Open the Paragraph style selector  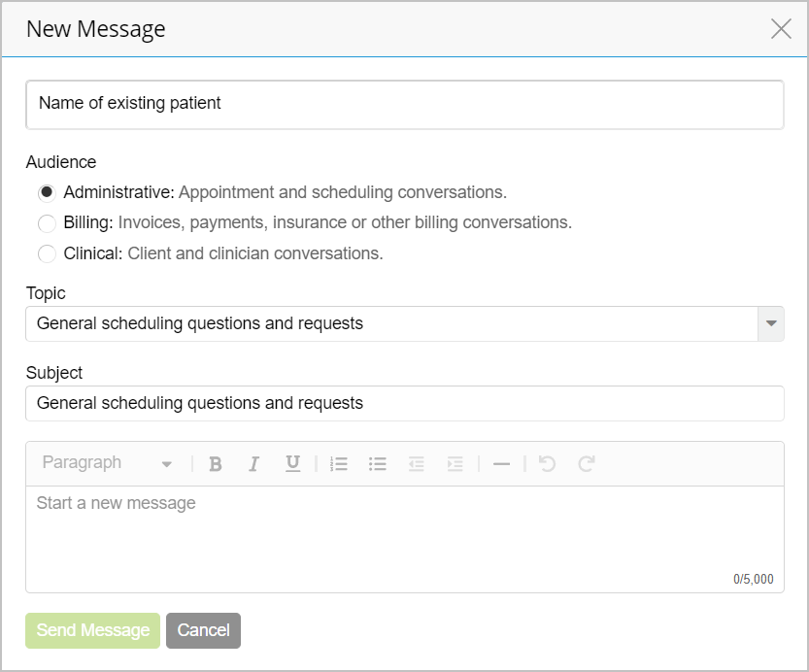[x=107, y=463]
